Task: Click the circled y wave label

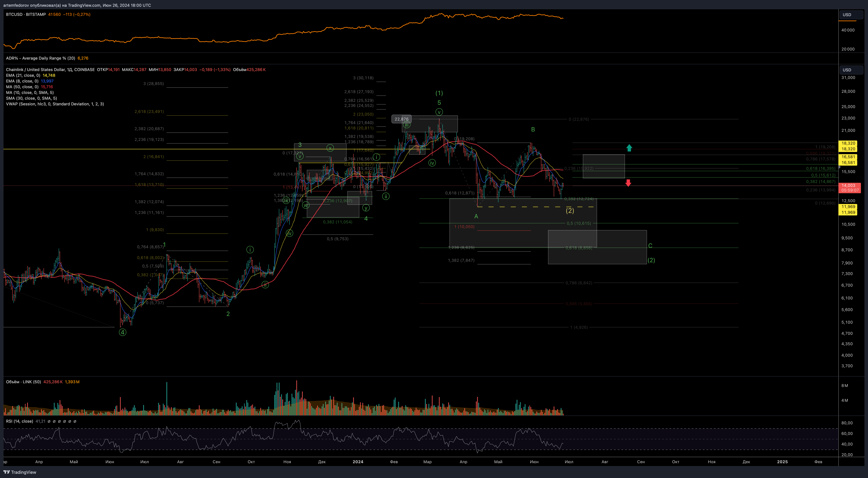Action: (x=366, y=208)
